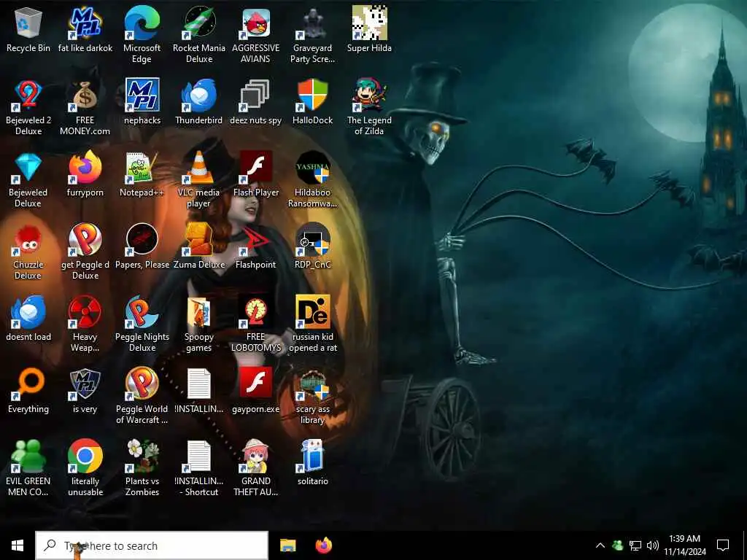Click the taskbar search box
The image size is (747, 560).
(152, 545)
